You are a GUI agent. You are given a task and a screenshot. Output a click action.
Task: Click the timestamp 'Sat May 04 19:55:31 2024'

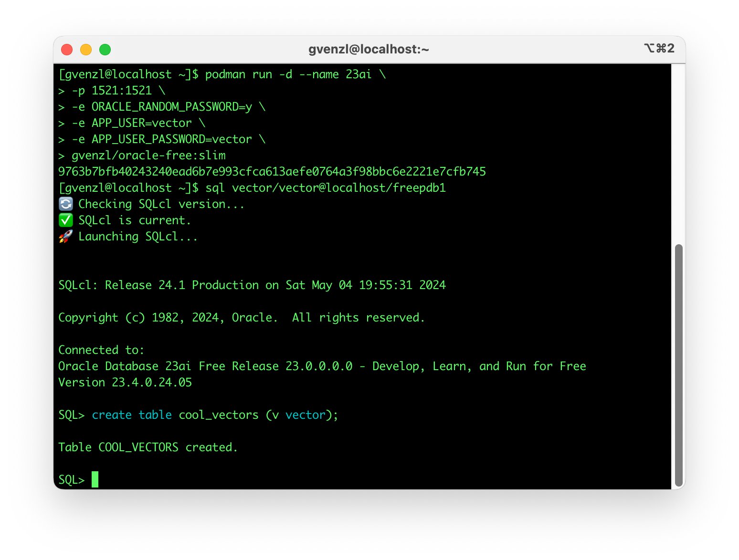pyautogui.click(x=366, y=285)
